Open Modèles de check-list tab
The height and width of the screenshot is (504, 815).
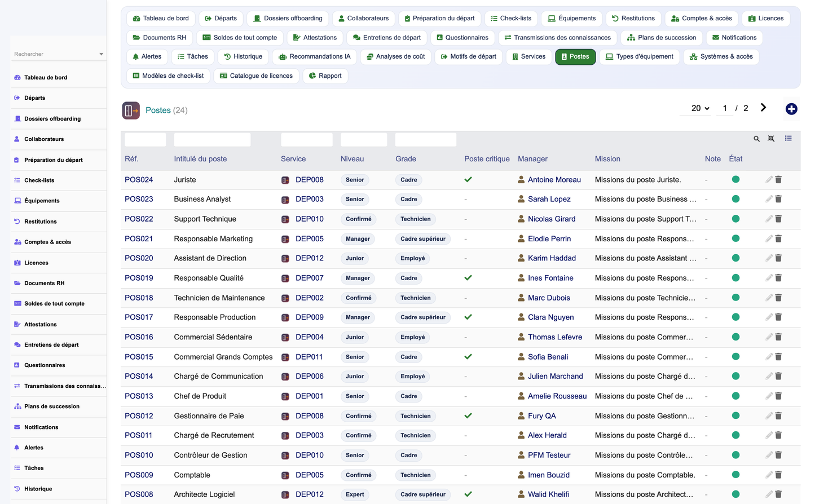pyautogui.click(x=168, y=76)
